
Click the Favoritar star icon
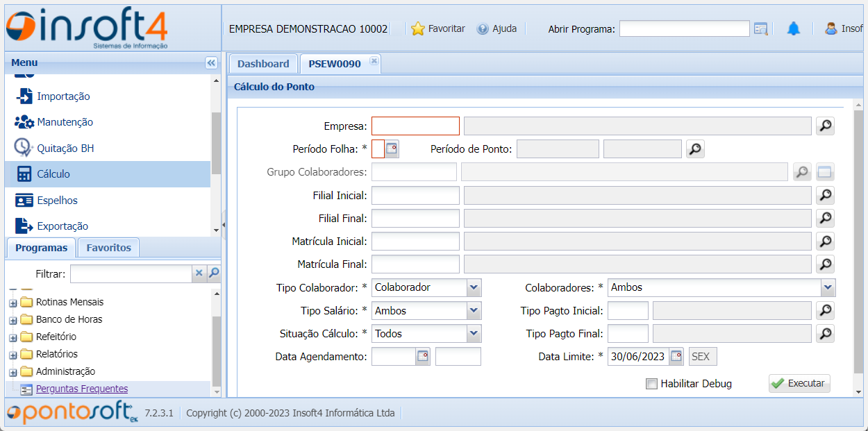point(417,29)
